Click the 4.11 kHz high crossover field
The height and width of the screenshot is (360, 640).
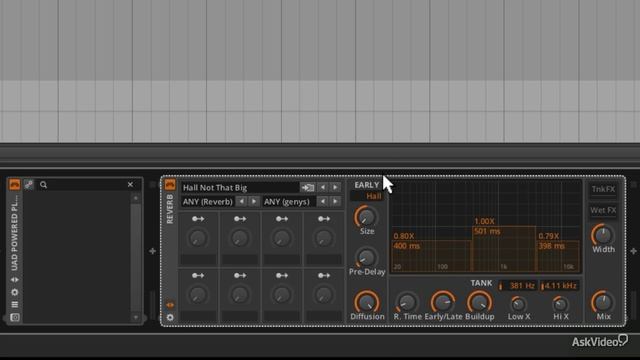tap(559, 286)
